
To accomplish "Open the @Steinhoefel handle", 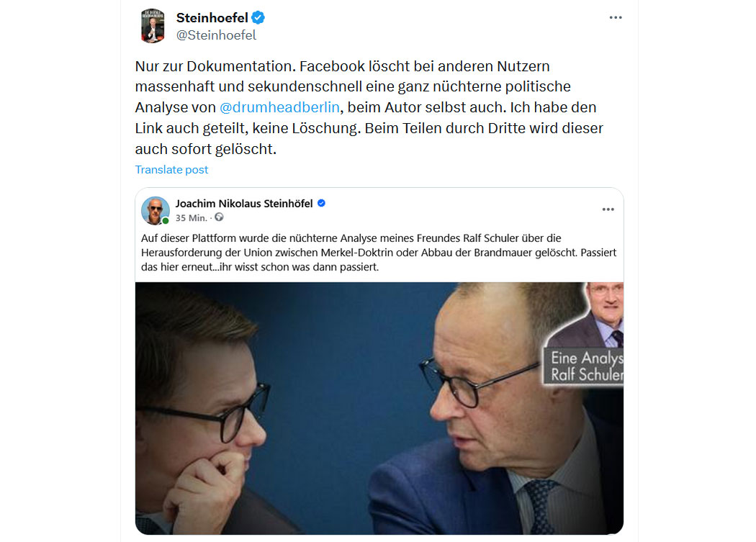I will click(x=216, y=35).
